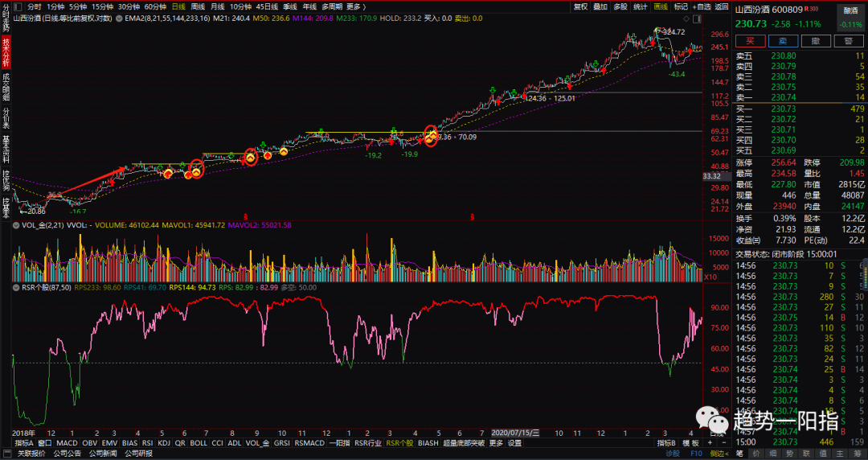
Task: Toggle the 多股 multi-stock view
Action: point(620,6)
